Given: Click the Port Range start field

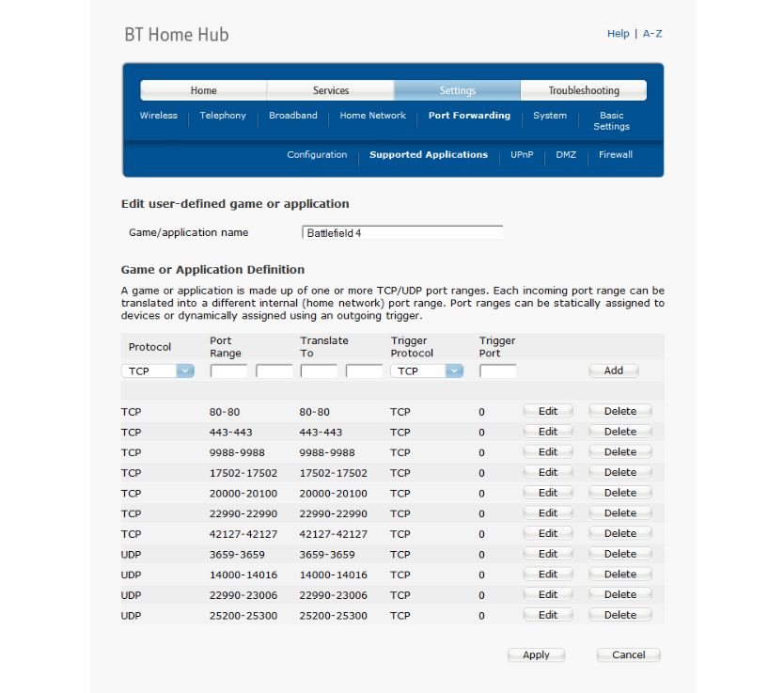Looking at the screenshot, I should point(228,371).
